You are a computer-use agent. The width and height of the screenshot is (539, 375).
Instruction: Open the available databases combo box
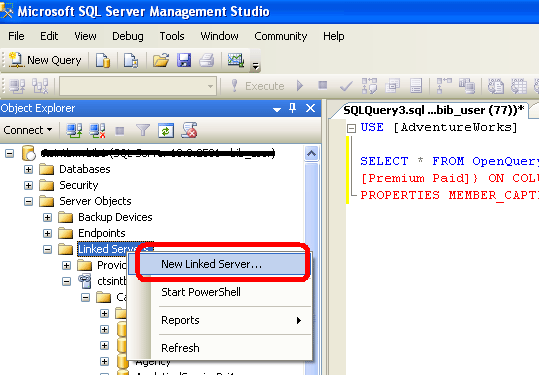coord(138,86)
